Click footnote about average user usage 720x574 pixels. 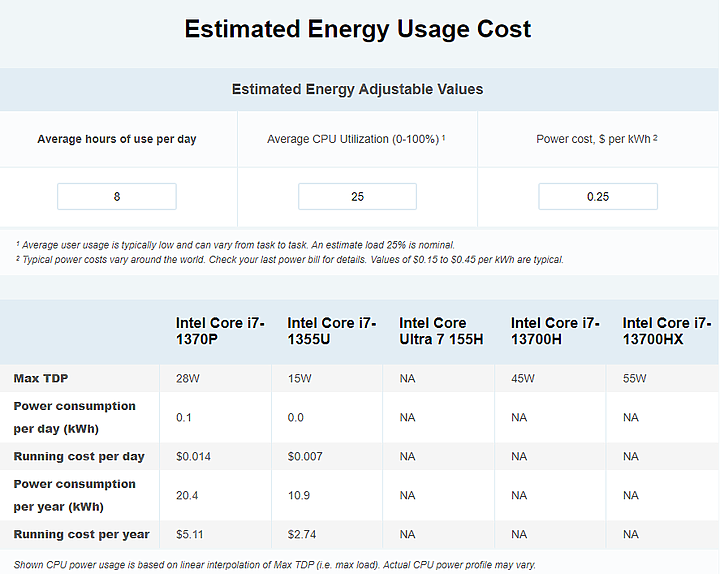(235, 245)
